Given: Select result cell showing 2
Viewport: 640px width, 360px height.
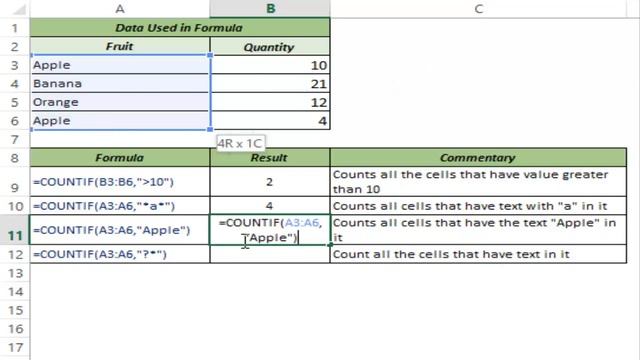Looking at the screenshot, I should [270, 182].
